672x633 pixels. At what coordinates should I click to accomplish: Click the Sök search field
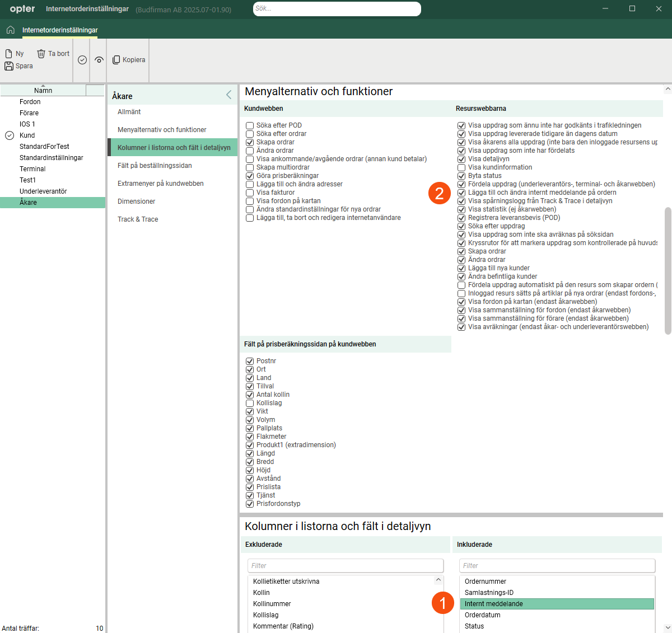(337, 9)
